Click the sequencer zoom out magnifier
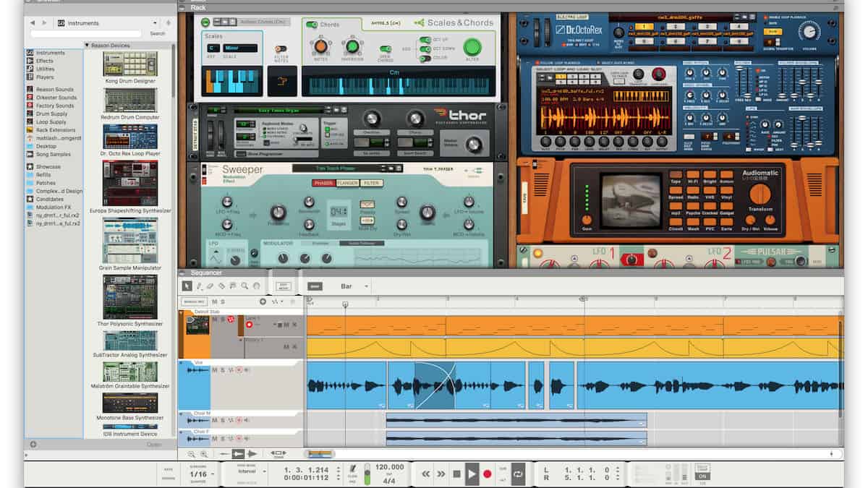 click(x=192, y=454)
